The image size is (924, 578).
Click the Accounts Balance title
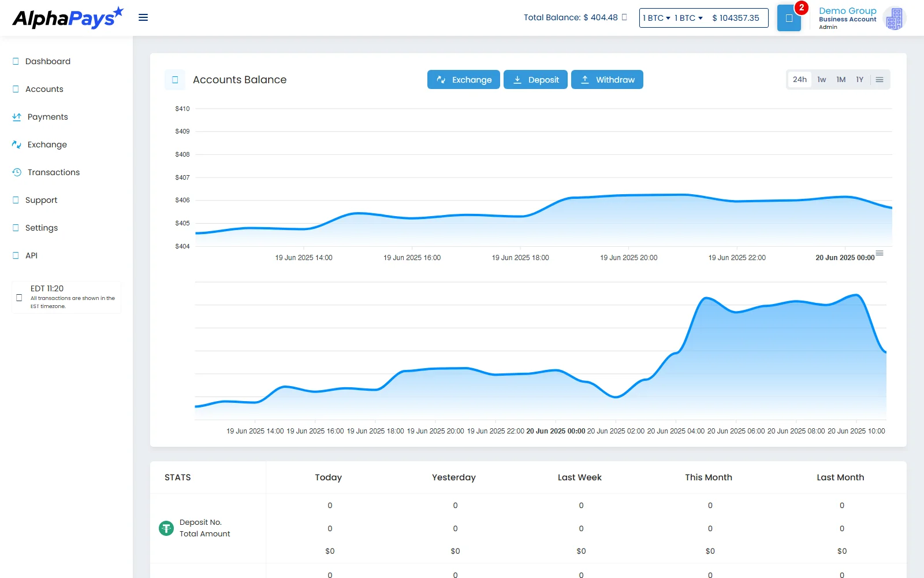[240, 80]
